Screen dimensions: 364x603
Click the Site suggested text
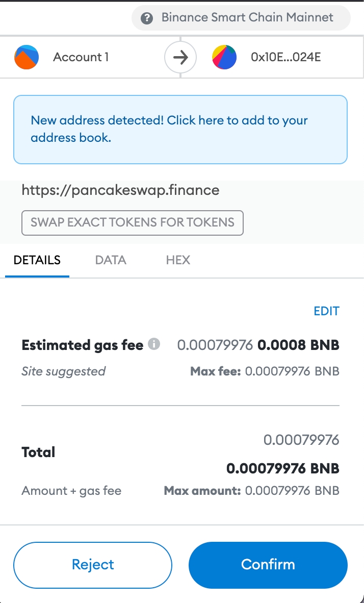click(x=63, y=371)
